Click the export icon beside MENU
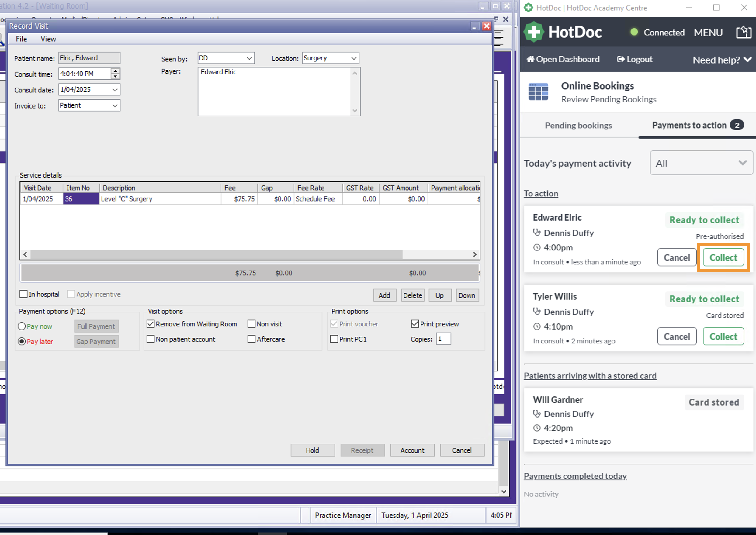The width and height of the screenshot is (756, 535). [x=744, y=32]
